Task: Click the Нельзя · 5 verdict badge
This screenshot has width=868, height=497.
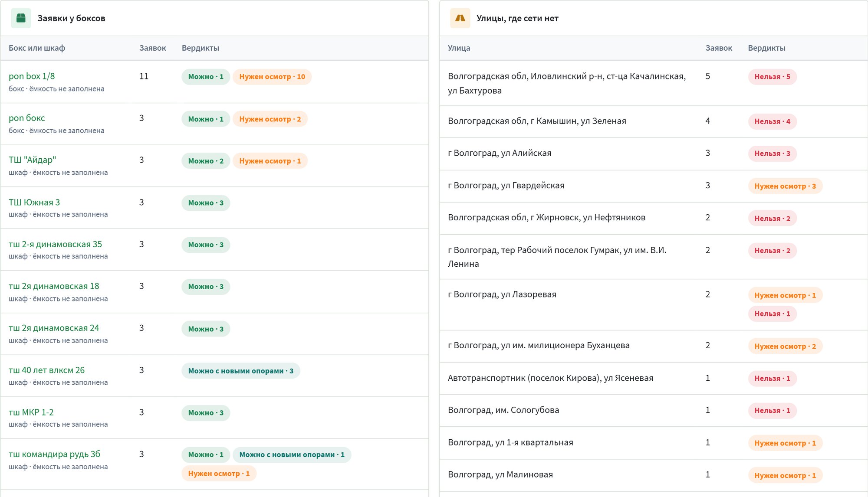Action: click(772, 77)
